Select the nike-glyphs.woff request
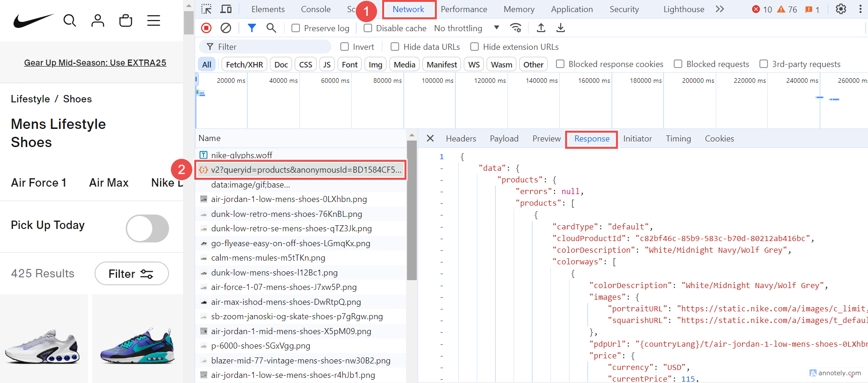Viewport: 868px width, 383px height. coord(301,155)
